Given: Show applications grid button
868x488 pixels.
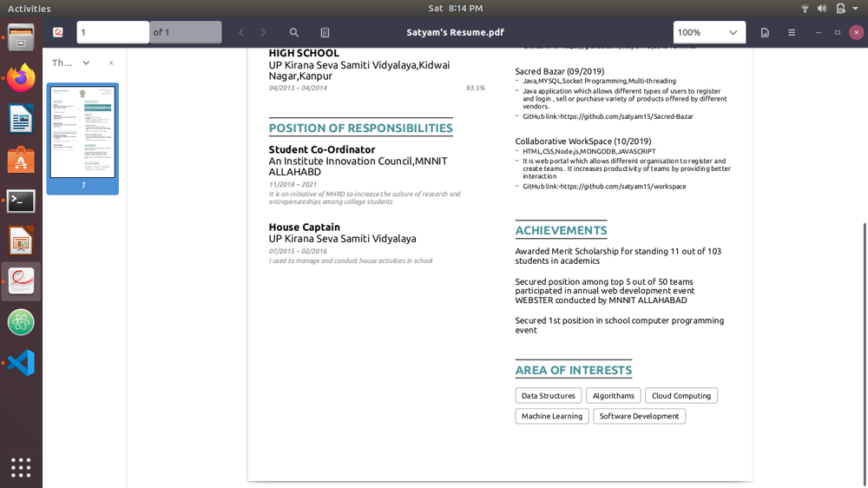Looking at the screenshot, I should pyautogui.click(x=21, y=467).
